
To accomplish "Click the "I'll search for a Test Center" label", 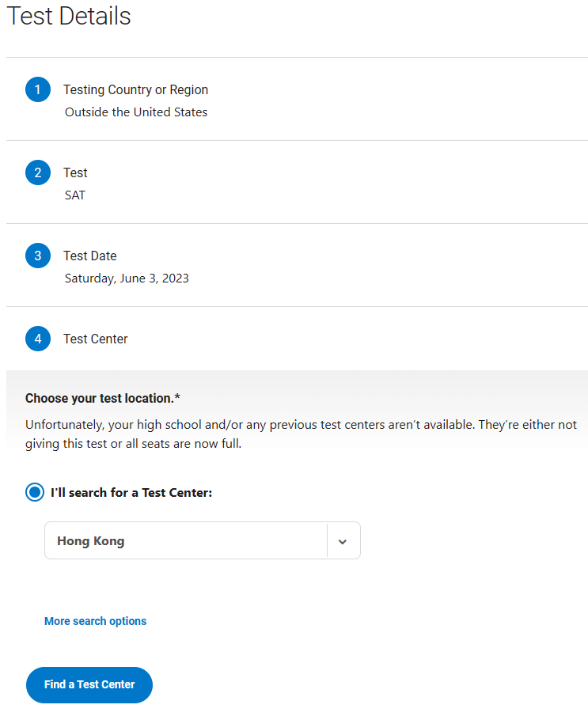I will (x=131, y=493).
